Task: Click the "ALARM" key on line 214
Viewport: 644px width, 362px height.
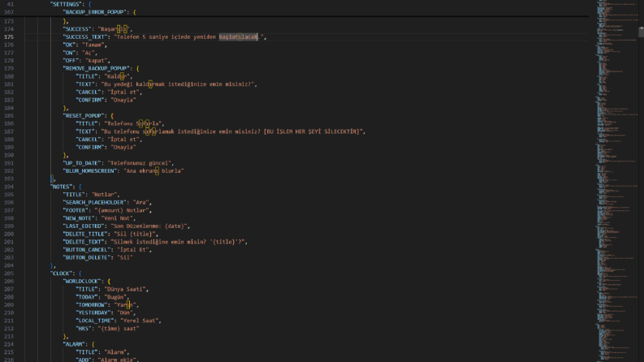Action: click(x=74, y=345)
